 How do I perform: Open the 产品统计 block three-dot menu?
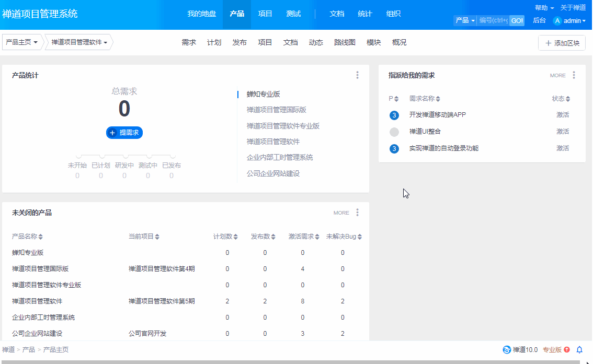coord(357,75)
